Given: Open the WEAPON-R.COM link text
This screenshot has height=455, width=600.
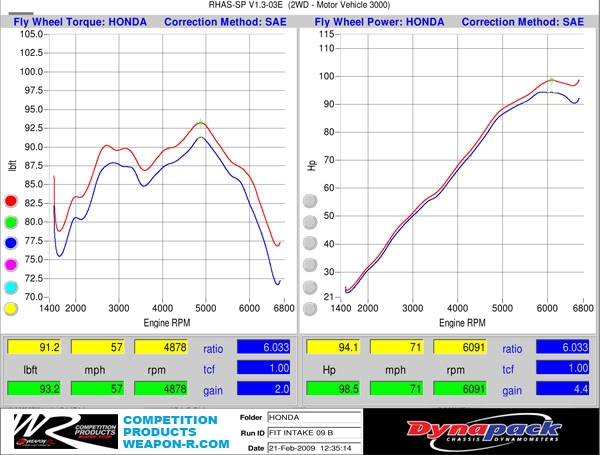Looking at the screenshot, I should 176,444.
